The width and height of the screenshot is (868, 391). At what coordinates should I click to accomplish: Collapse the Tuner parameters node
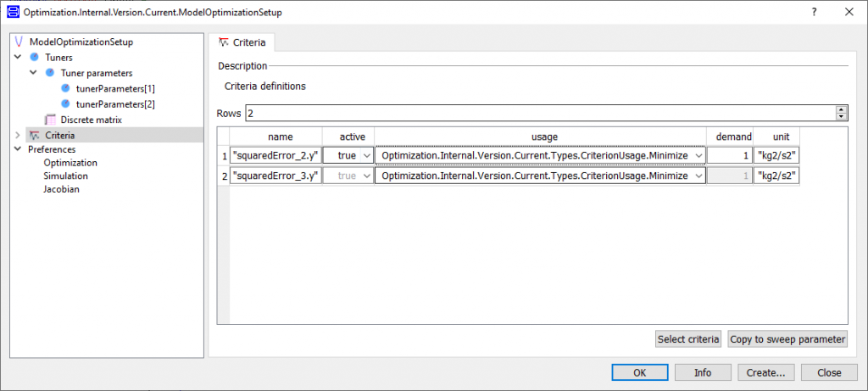click(33, 73)
